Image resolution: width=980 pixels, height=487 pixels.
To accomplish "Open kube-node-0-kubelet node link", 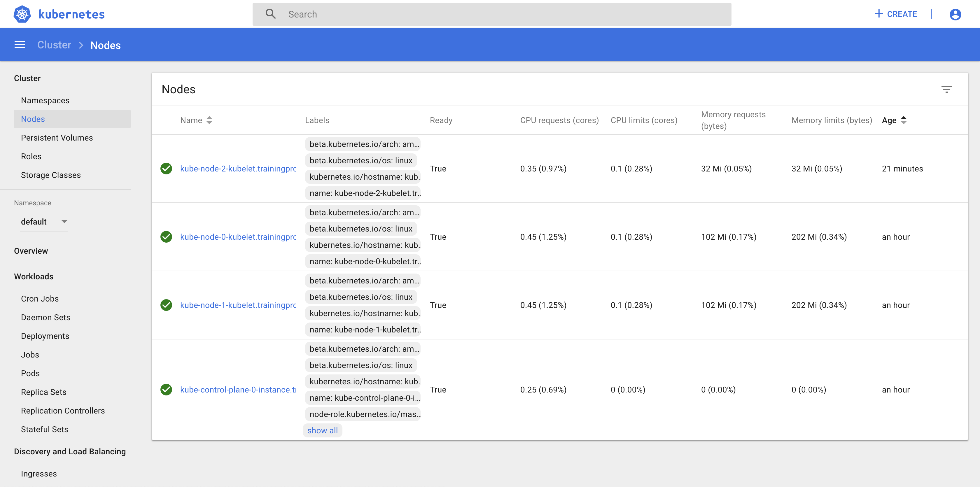I will point(238,237).
